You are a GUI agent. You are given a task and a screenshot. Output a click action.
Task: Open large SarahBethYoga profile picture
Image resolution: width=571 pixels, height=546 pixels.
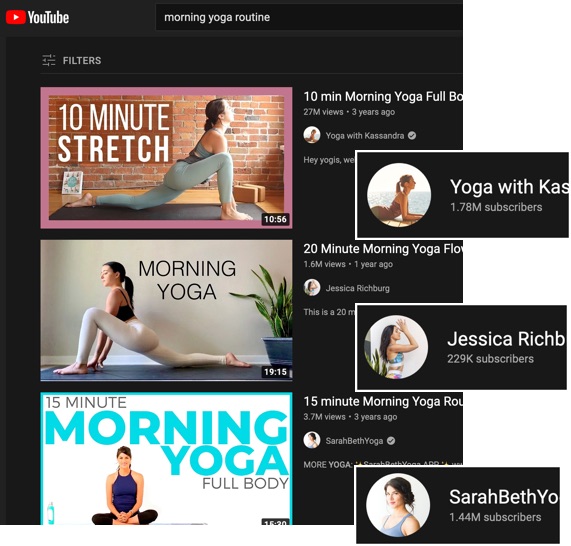tap(398, 505)
